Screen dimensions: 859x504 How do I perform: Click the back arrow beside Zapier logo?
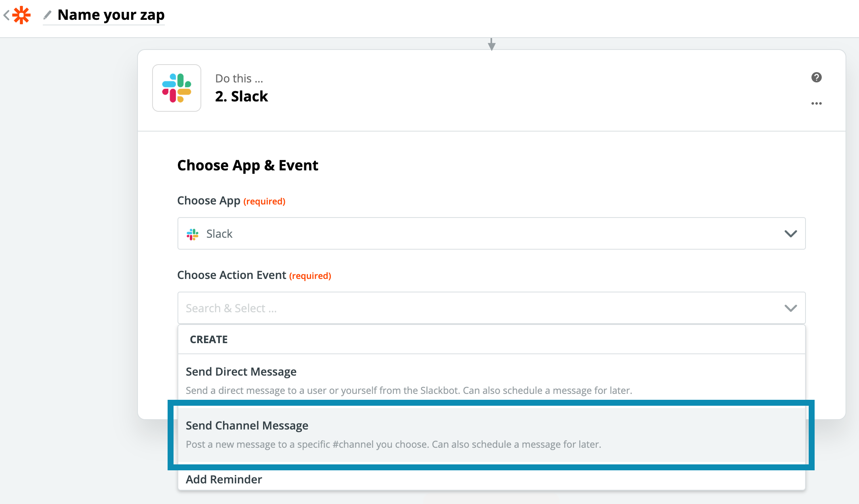coord(6,15)
